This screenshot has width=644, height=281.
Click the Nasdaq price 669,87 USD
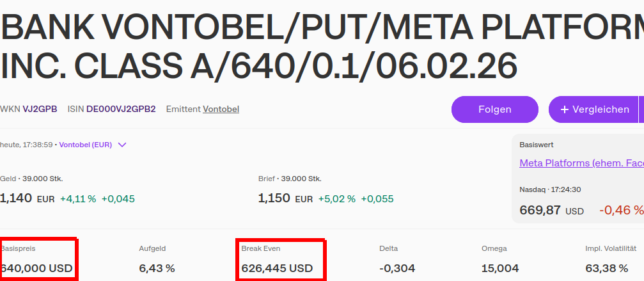tap(551, 211)
